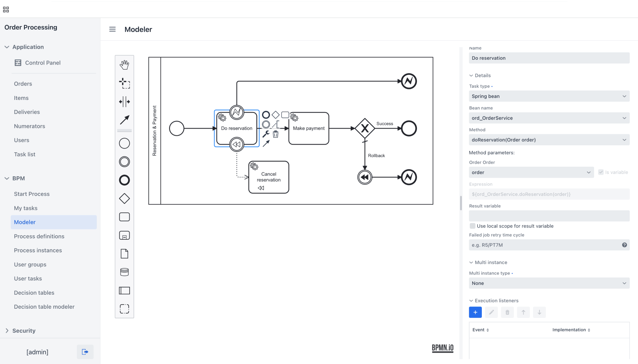The height and width of the screenshot is (364, 638).
Task: Activate the global connect arrow tool
Action: point(124,119)
